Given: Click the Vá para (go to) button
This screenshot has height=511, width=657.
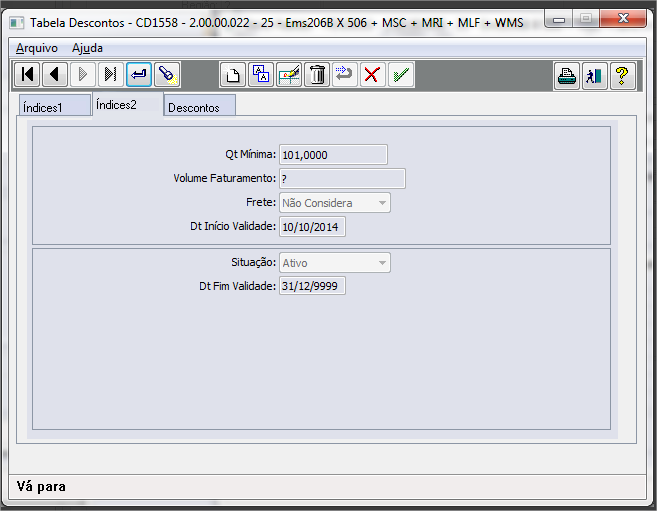Looking at the screenshot, I should coord(139,75).
